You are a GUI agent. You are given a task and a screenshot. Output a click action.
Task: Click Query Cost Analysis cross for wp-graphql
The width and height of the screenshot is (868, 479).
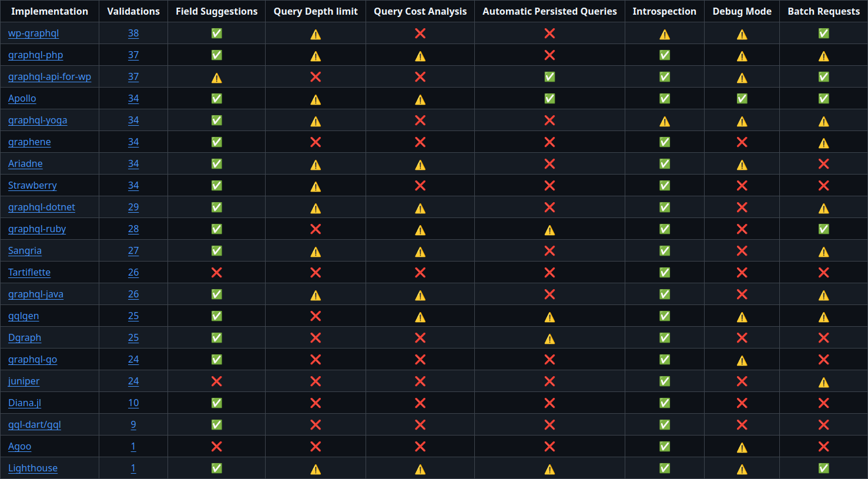[420, 34]
